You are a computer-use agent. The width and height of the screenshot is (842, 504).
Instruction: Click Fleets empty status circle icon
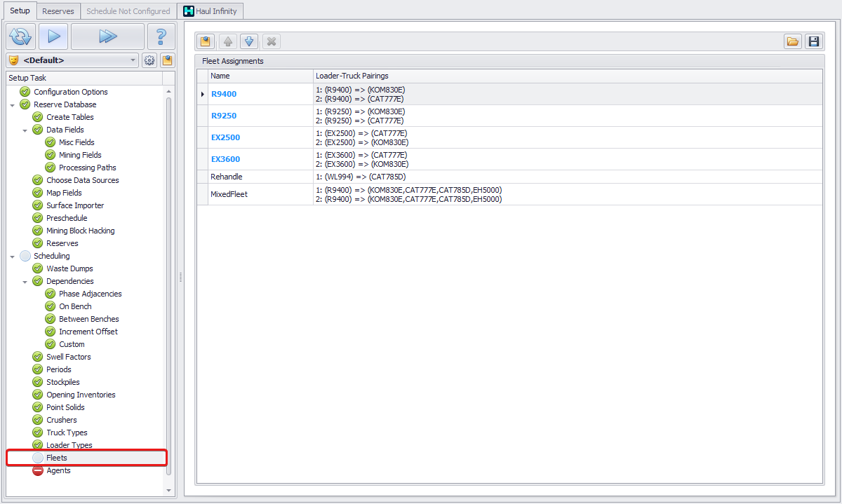click(x=38, y=458)
